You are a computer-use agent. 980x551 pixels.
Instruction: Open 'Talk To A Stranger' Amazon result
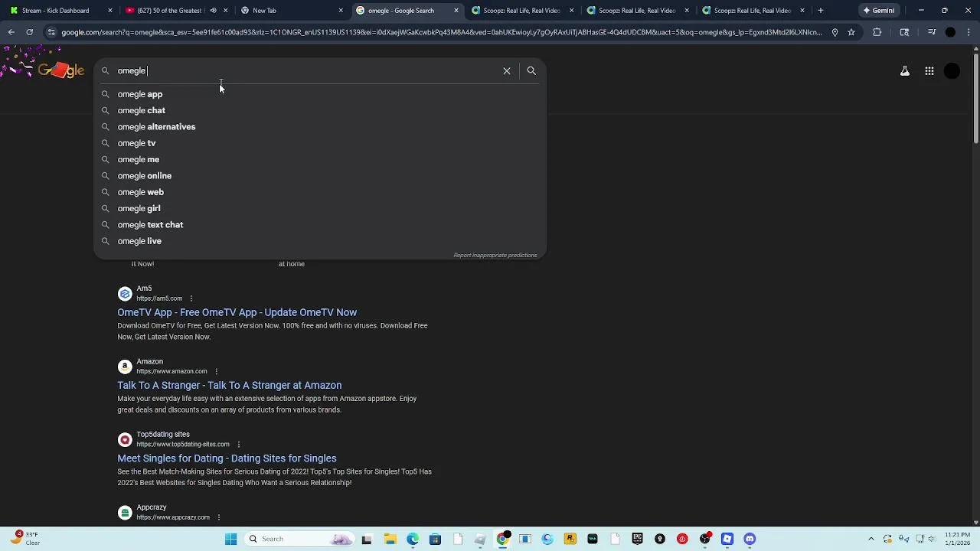click(229, 385)
